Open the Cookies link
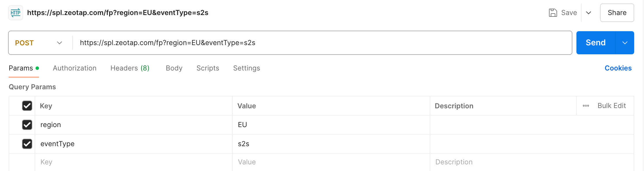This screenshot has width=644, height=171. coord(618,68)
